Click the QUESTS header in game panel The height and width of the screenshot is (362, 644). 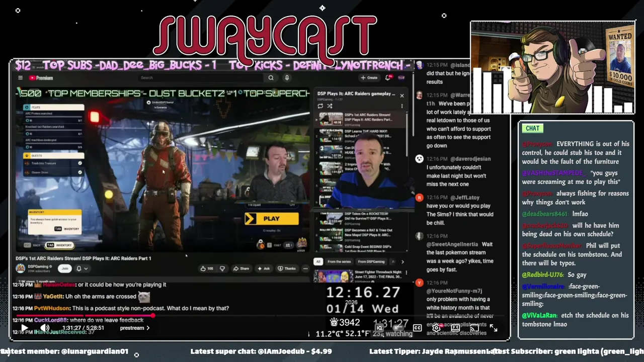pos(53,155)
